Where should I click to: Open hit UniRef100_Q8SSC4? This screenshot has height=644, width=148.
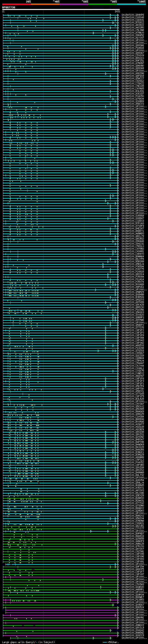[x=133, y=274]
